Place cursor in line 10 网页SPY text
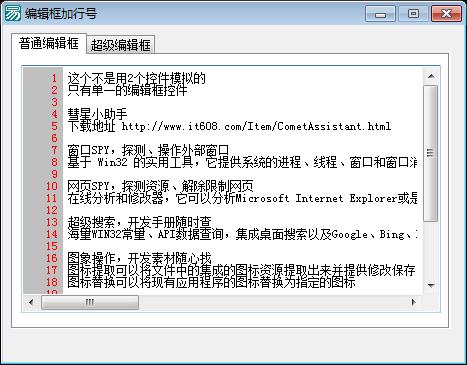 [88, 186]
